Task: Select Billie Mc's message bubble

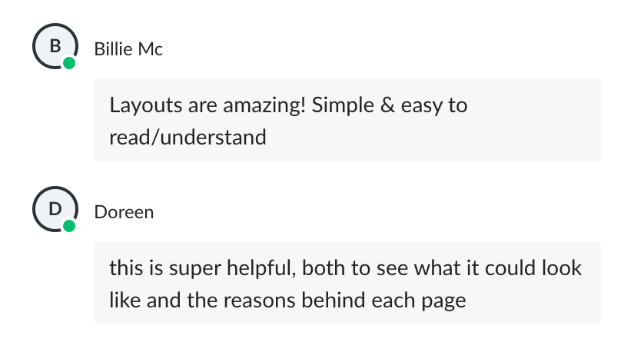Action: (347, 120)
